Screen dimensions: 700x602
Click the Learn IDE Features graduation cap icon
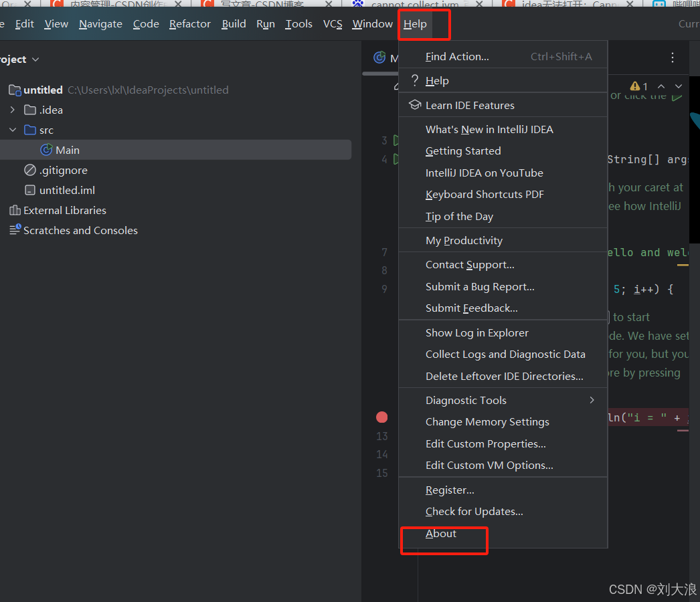pos(415,105)
